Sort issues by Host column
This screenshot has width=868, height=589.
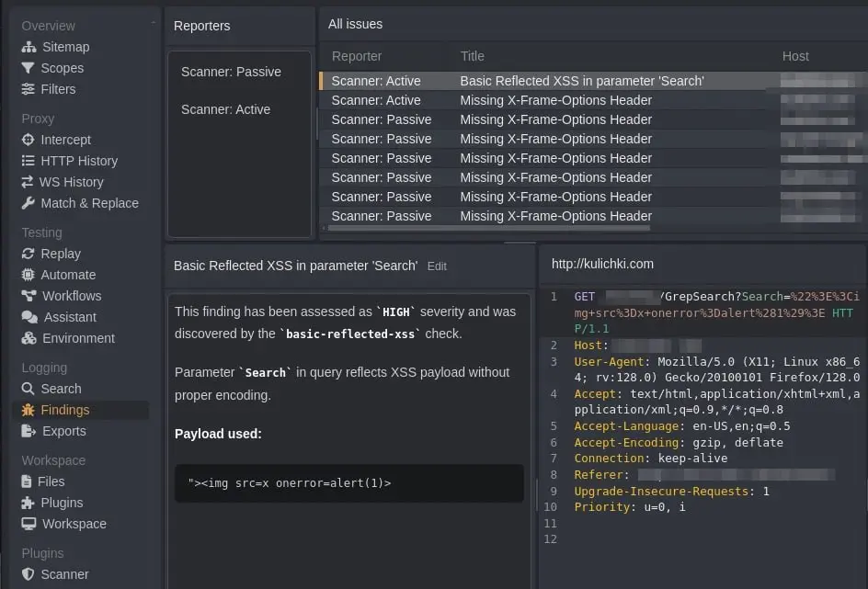point(795,56)
